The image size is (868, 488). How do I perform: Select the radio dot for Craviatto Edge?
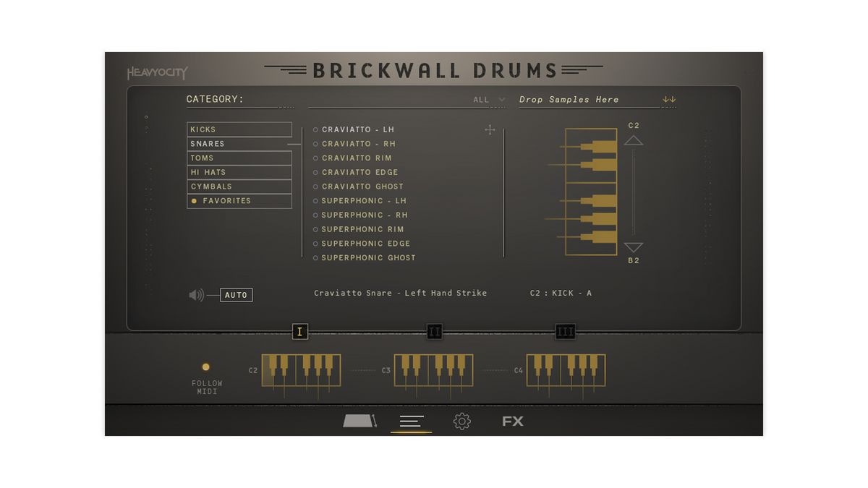[x=315, y=173]
